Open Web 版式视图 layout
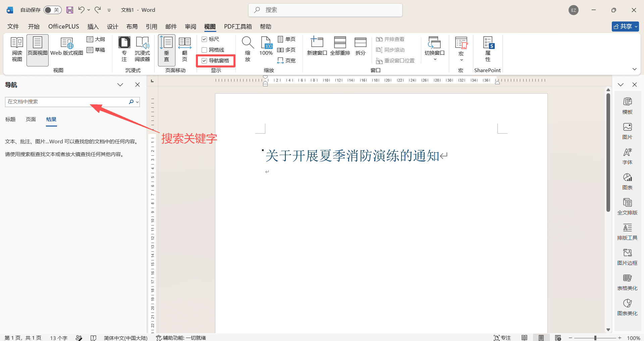This screenshot has height=341, width=644. [67, 47]
